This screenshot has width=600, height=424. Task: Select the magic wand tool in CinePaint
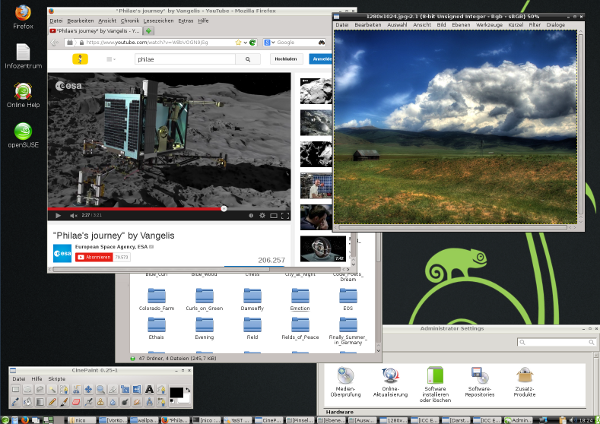(52, 390)
